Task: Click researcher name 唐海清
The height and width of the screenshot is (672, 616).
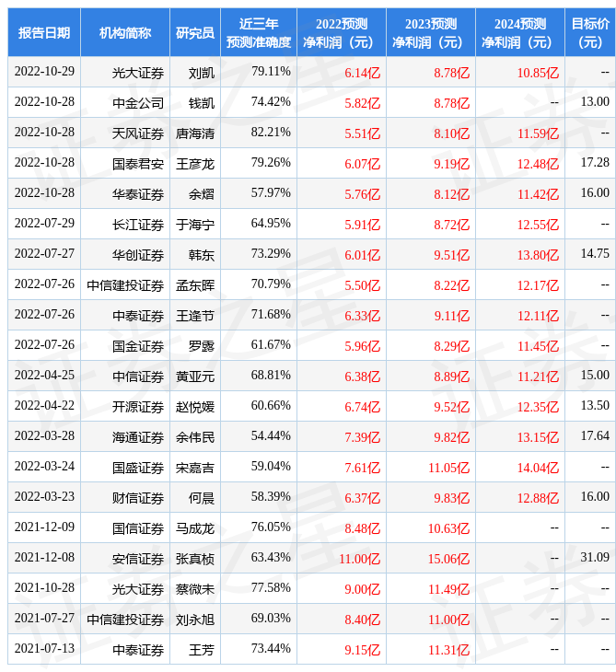Action: pyautogui.click(x=195, y=133)
